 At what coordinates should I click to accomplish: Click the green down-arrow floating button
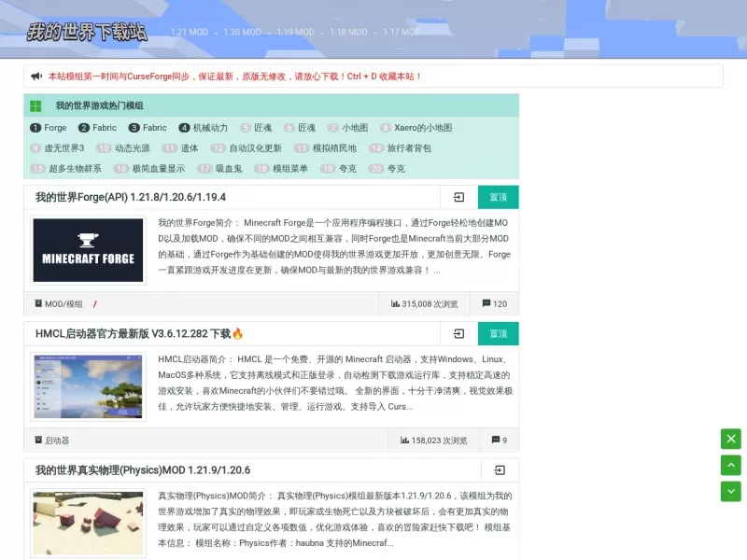coord(731,492)
